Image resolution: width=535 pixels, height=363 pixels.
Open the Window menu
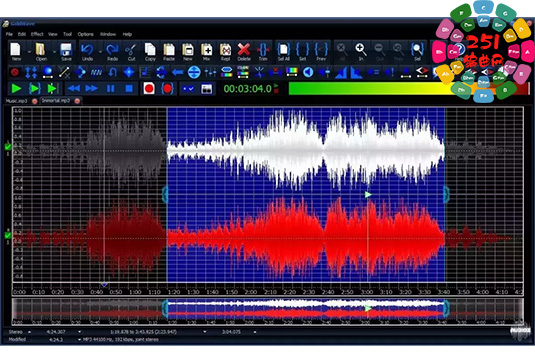tap(108, 34)
